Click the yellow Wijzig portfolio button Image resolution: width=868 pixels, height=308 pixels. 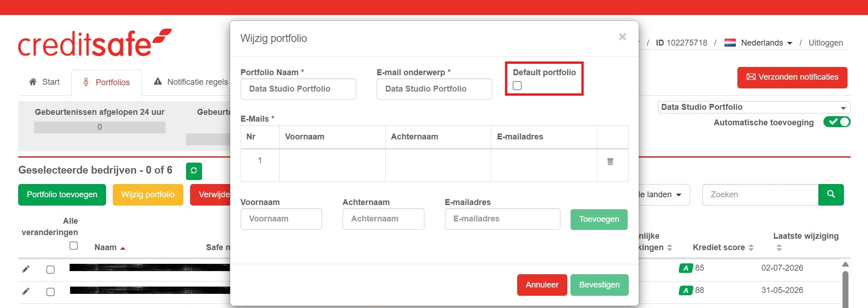point(148,195)
